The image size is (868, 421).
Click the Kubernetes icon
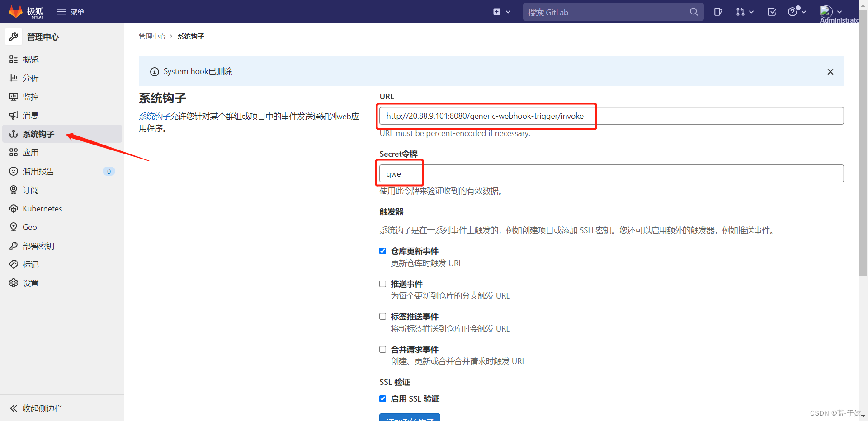coord(14,208)
